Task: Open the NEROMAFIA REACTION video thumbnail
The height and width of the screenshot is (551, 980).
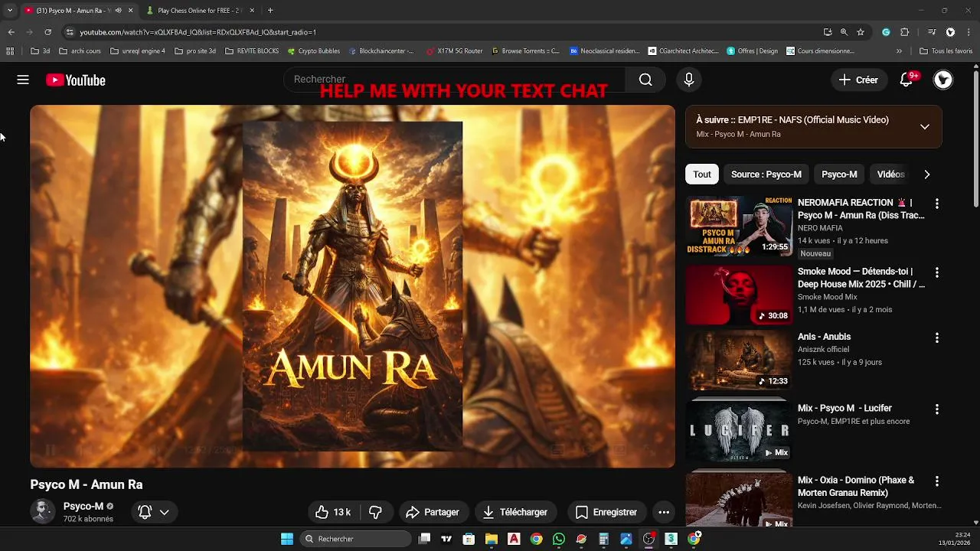Action: [739, 226]
